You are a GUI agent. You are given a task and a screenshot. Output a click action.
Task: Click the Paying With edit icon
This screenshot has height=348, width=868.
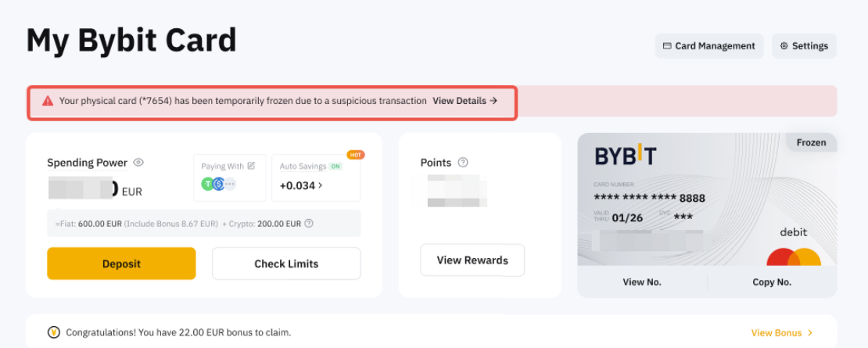251,166
